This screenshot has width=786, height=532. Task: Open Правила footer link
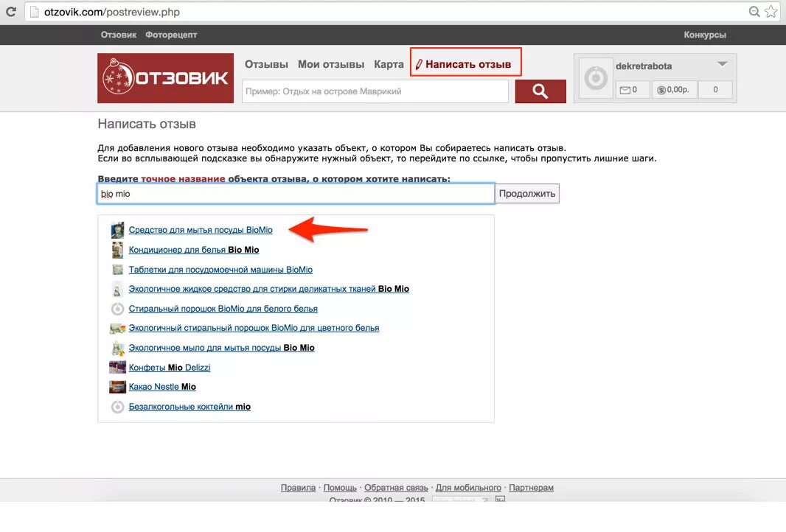299,487
